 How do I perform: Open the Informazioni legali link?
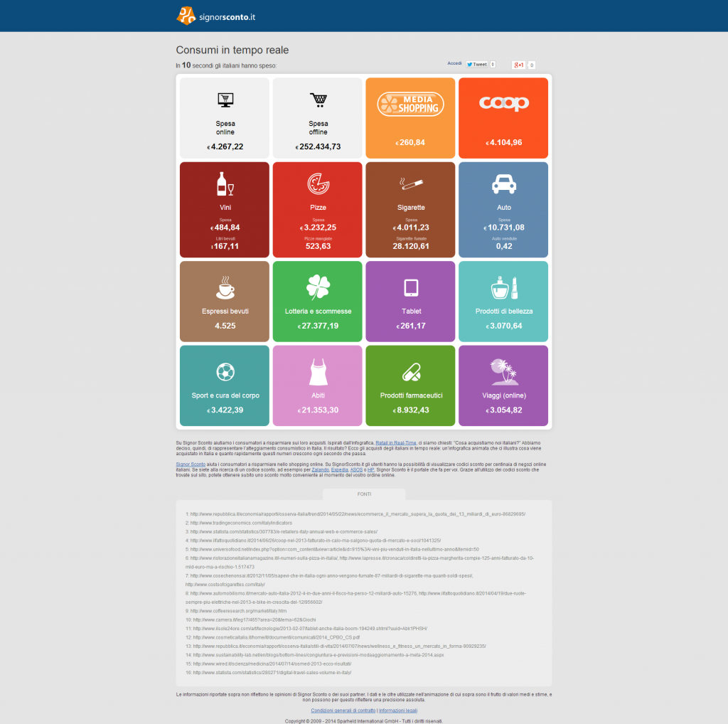[x=398, y=710]
